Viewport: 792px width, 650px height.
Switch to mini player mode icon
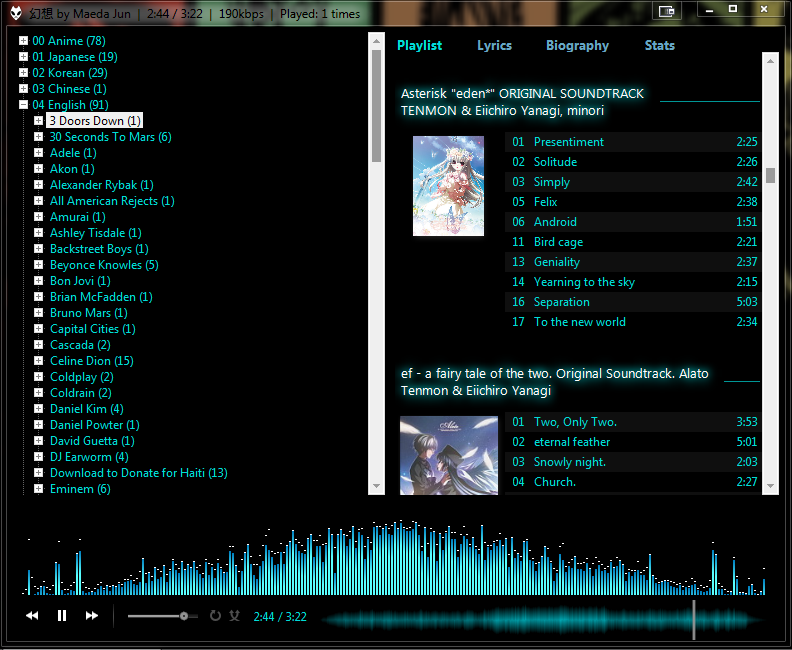(666, 11)
